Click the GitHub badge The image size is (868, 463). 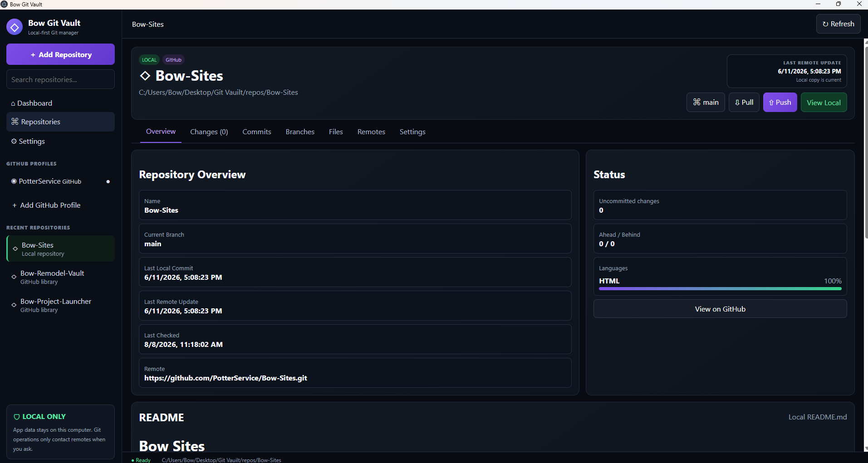click(173, 60)
